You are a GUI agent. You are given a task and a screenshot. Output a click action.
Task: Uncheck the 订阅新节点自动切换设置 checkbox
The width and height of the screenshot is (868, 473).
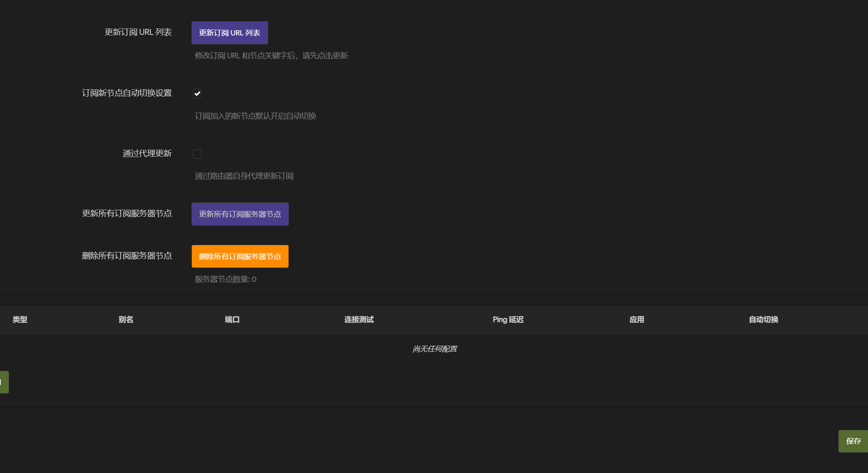click(x=197, y=94)
